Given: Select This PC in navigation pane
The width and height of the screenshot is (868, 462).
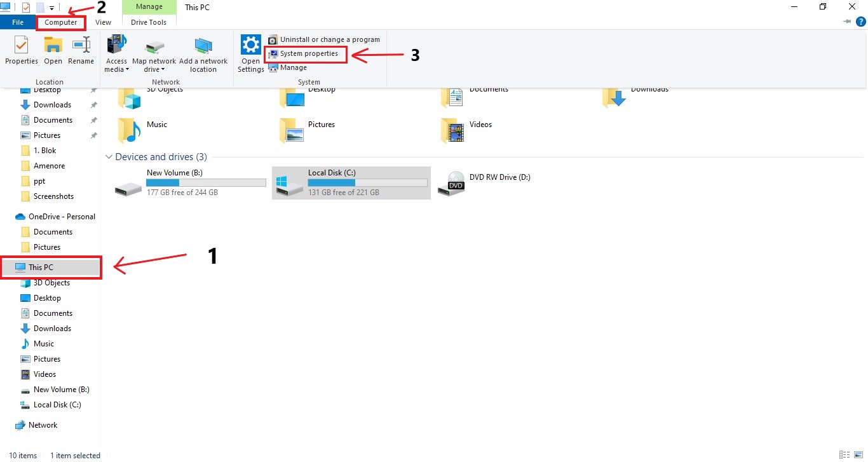Looking at the screenshot, I should point(41,268).
